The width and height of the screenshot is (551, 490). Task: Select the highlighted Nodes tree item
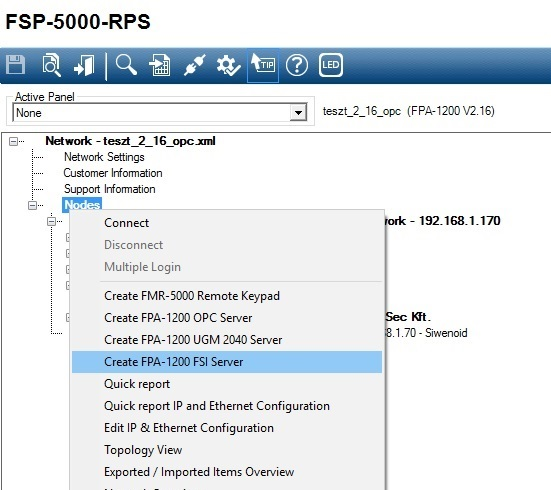pos(82,205)
